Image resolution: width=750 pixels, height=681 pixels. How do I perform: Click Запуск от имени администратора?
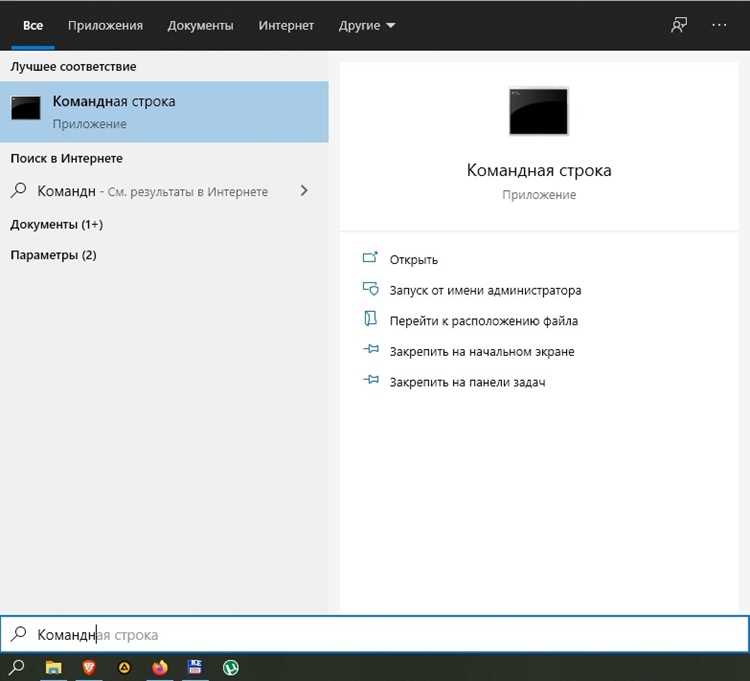(485, 290)
